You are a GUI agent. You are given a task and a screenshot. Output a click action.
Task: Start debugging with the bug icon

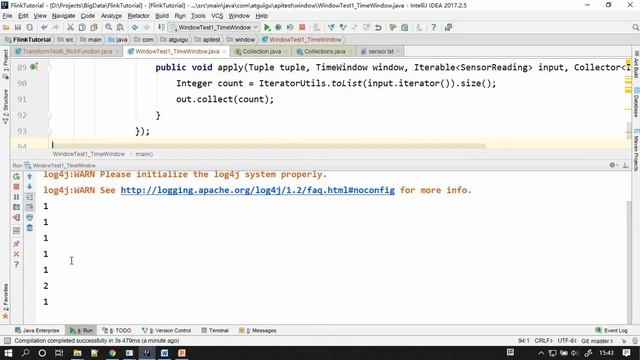click(x=278, y=27)
